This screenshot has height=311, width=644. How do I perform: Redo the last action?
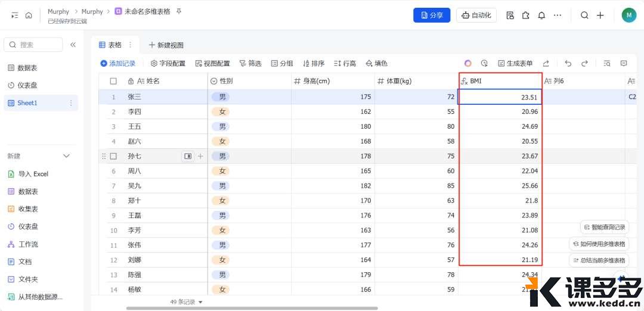(x=584, y=63)
